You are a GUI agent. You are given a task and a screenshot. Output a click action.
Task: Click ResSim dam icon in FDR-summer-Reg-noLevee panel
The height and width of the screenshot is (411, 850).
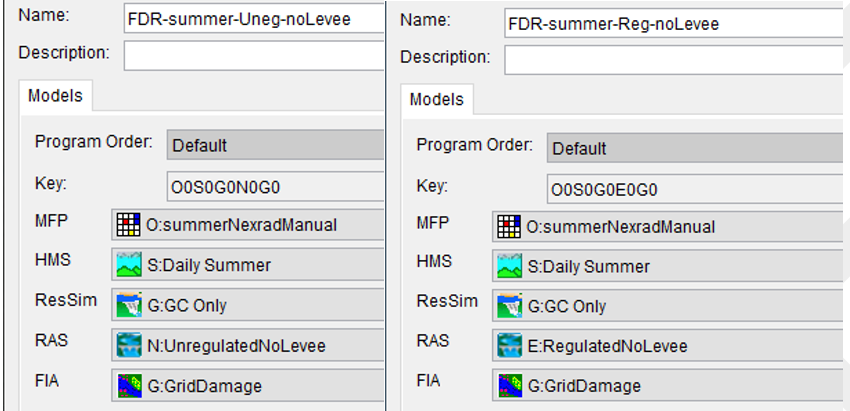pyautogui.click(x=508, y=307)
